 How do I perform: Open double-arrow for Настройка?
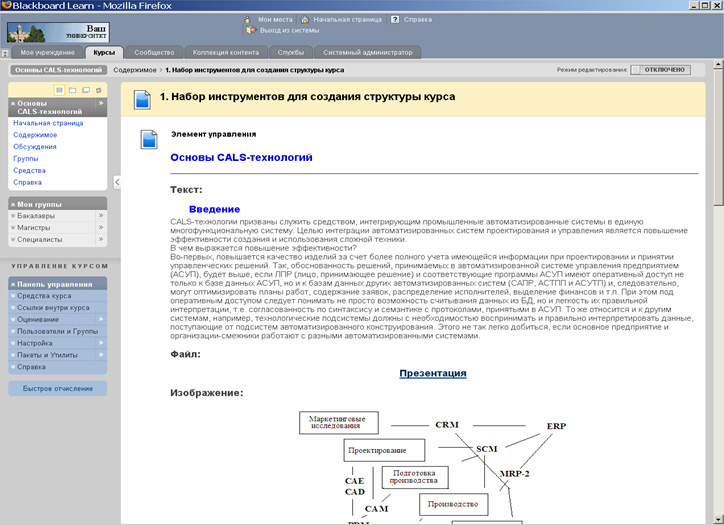101,343
